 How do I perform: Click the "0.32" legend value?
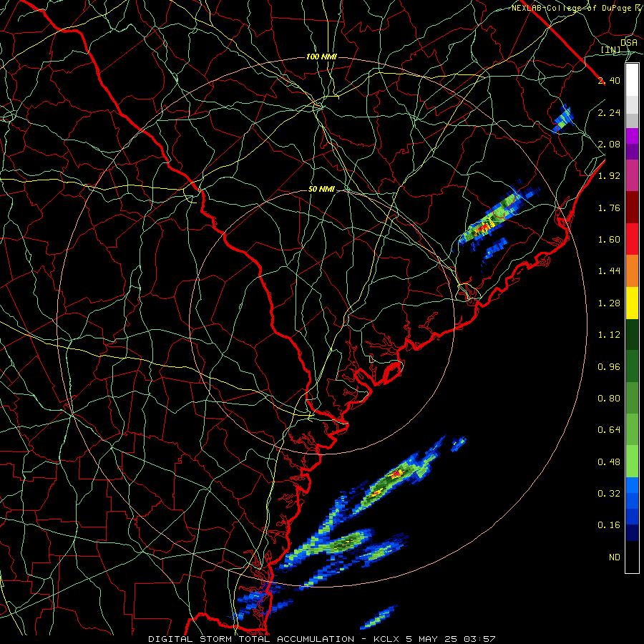tap(609, 494)
